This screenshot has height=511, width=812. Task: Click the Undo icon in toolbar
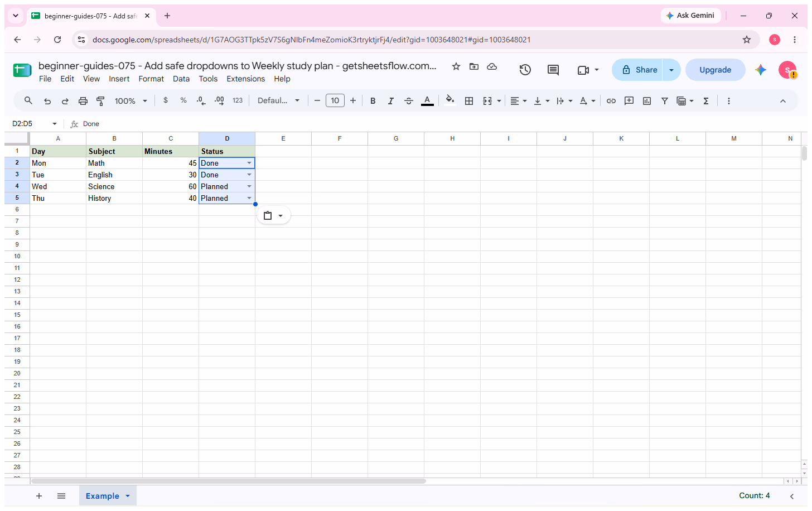pyautogui.click(x=47, y=101)
